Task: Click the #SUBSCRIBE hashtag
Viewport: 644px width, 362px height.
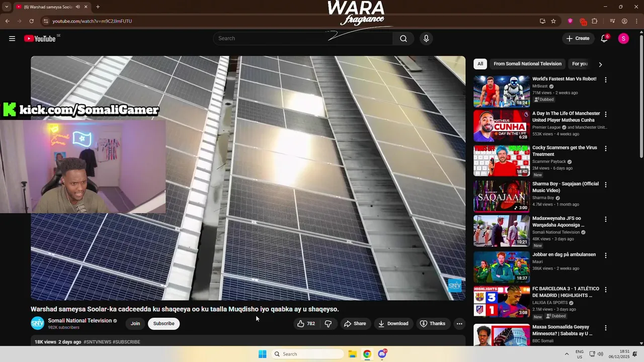Action: (x=126, y=342)
